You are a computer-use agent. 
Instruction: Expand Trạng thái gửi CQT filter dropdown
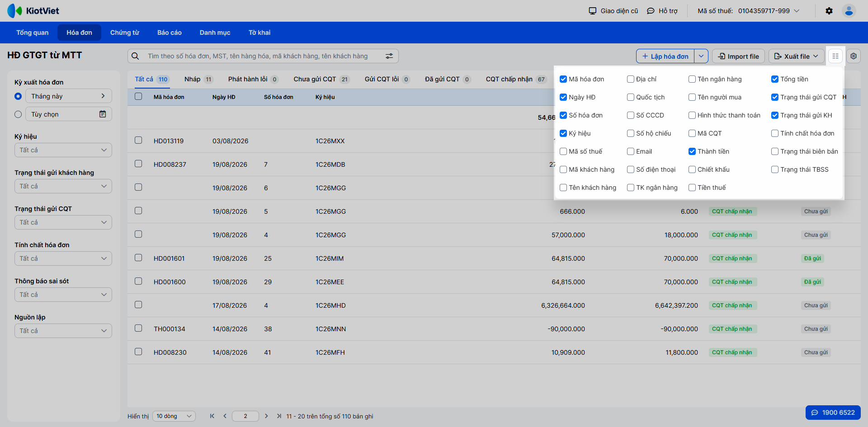point(63,222)
